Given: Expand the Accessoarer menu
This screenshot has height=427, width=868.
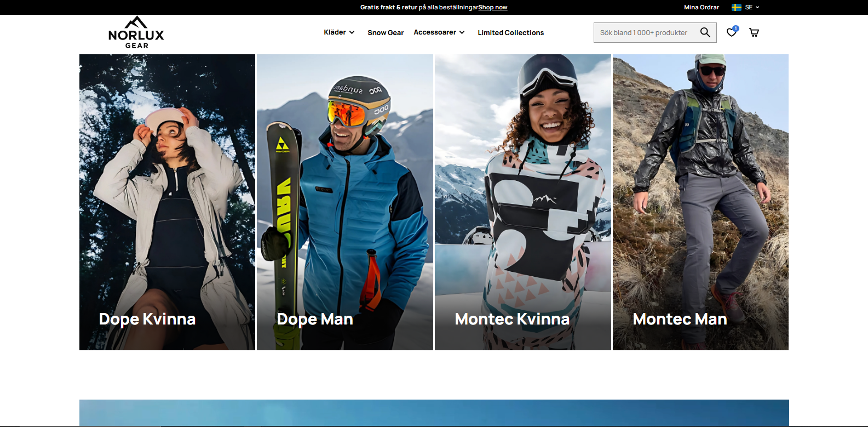Looking at the screenshot, I should click(439, 32).
